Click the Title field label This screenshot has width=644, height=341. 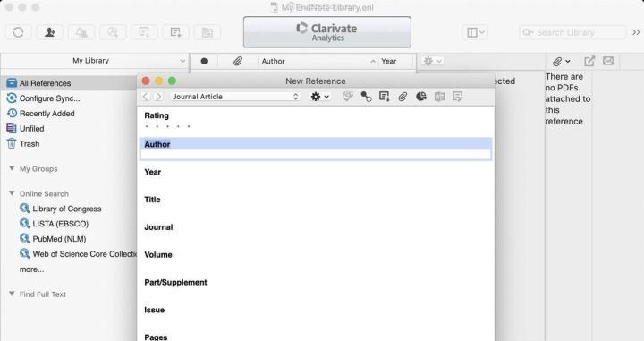point(152,200)
